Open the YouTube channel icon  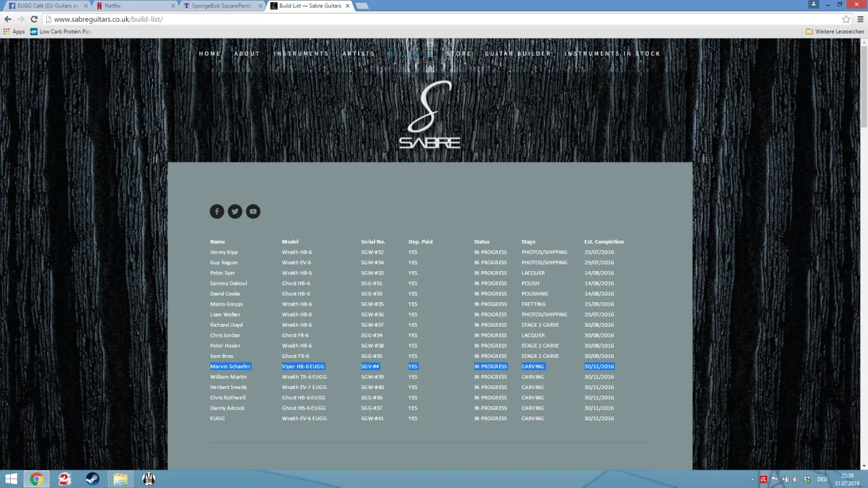(x=252, y=211)
